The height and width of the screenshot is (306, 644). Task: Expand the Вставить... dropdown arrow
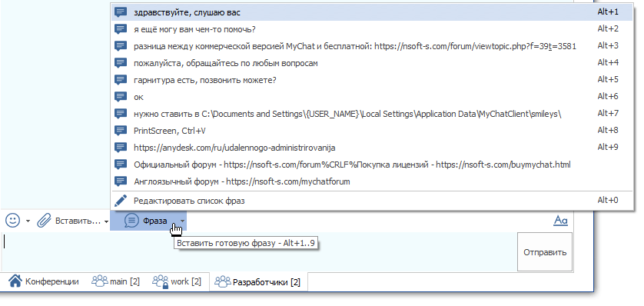click(x=106, y=221)
